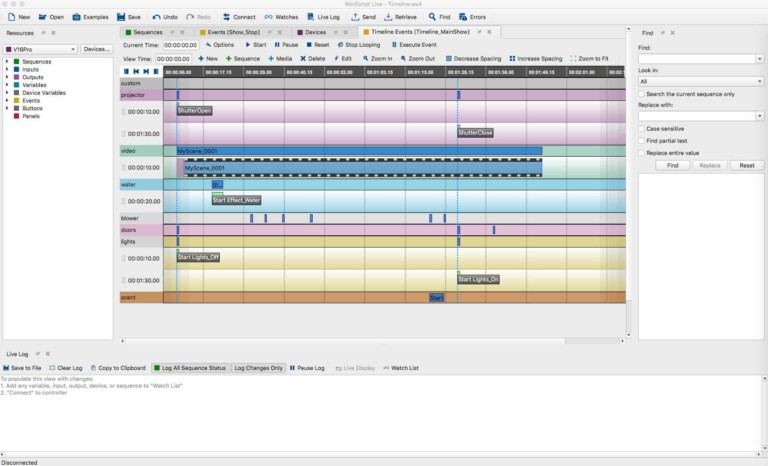Open the Watch List
768x466 pixels.
[401, 368]
